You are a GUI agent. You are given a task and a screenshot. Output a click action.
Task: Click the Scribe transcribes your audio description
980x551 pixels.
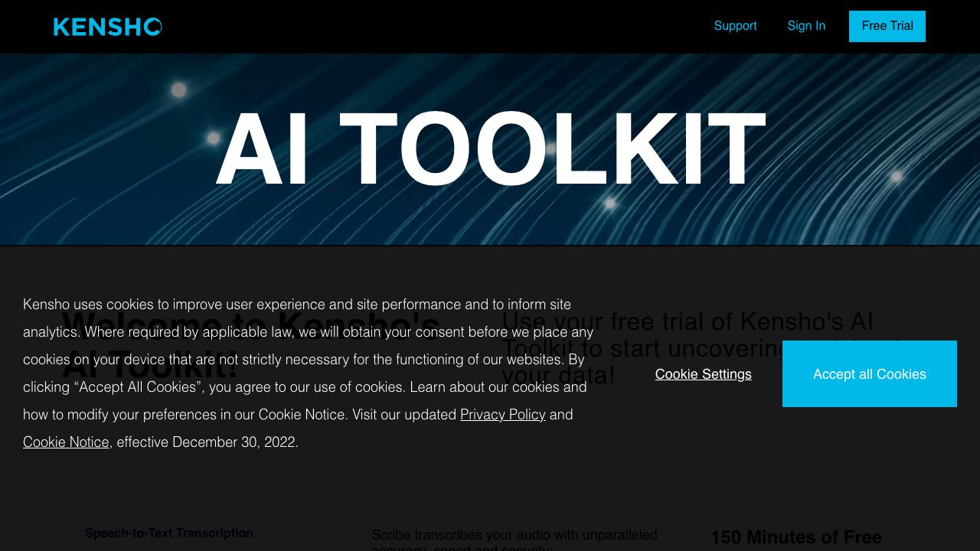[514, 536]
